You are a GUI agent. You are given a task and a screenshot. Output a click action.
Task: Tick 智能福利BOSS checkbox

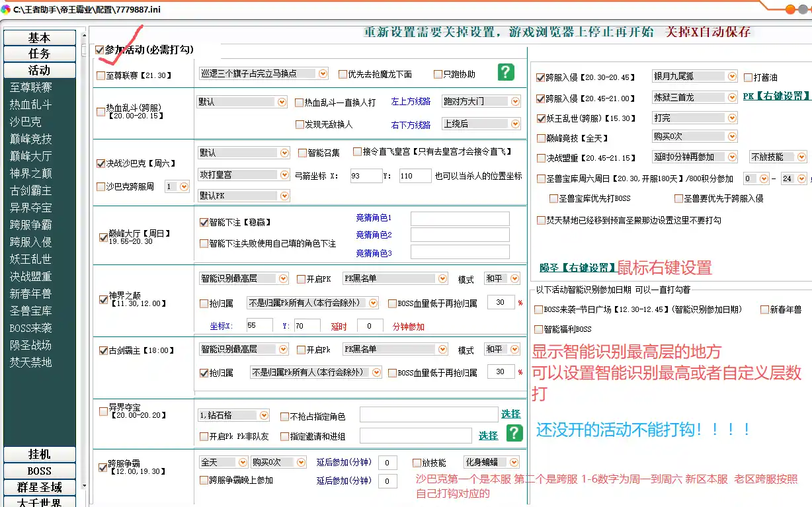click(538, 329)
